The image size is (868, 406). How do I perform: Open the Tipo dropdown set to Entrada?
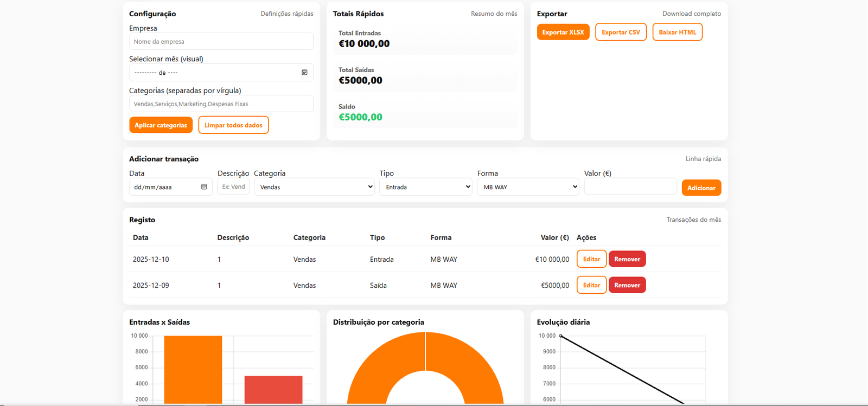[425, 187]
